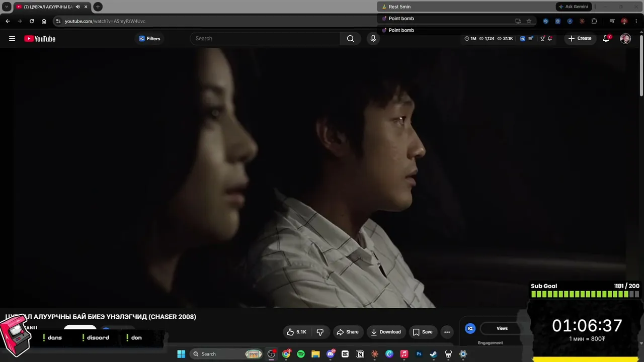Bookmark this page with the star
644x362 pixels.
click(529, 21)
